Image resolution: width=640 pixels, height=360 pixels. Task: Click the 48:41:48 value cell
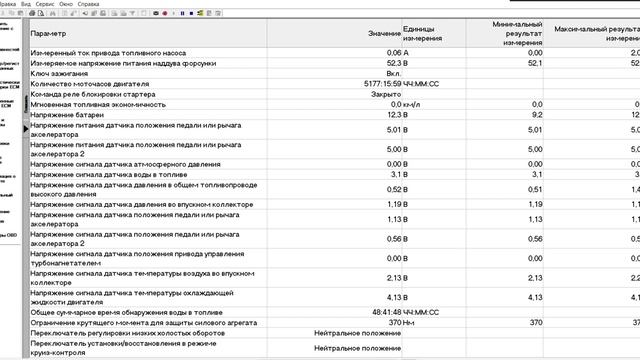click(x=387, y=312)
